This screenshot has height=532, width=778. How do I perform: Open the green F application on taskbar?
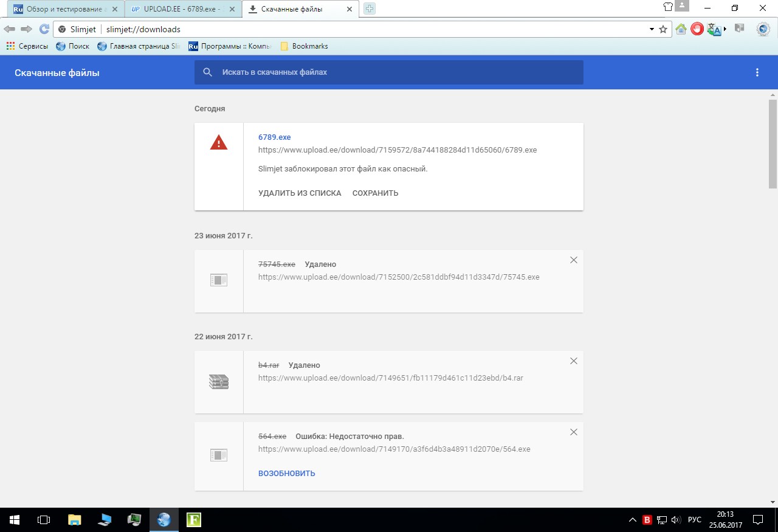pyautogui.click(x=194, y=520)
